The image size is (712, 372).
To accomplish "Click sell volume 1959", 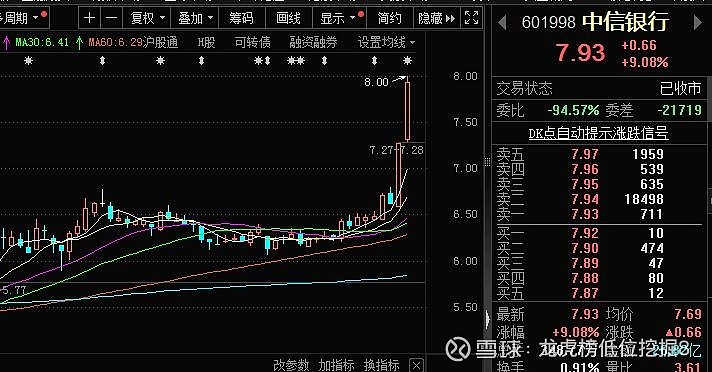I will [x=648, y=154].
